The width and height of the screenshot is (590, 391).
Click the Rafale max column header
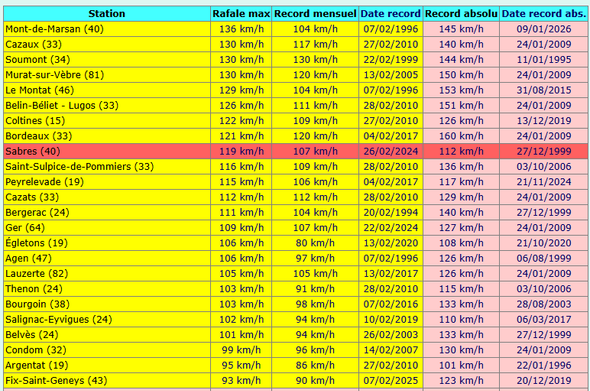pyautogui.click(x=241, y=14)
